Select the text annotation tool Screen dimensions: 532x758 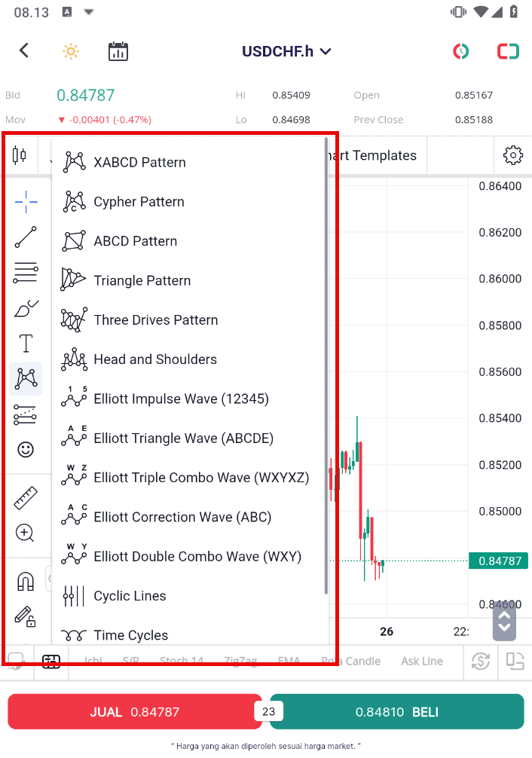[x=26, y=344]
